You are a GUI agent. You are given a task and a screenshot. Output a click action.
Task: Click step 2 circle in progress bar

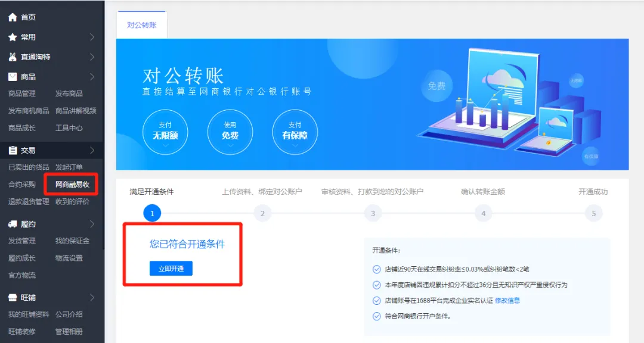262,213
